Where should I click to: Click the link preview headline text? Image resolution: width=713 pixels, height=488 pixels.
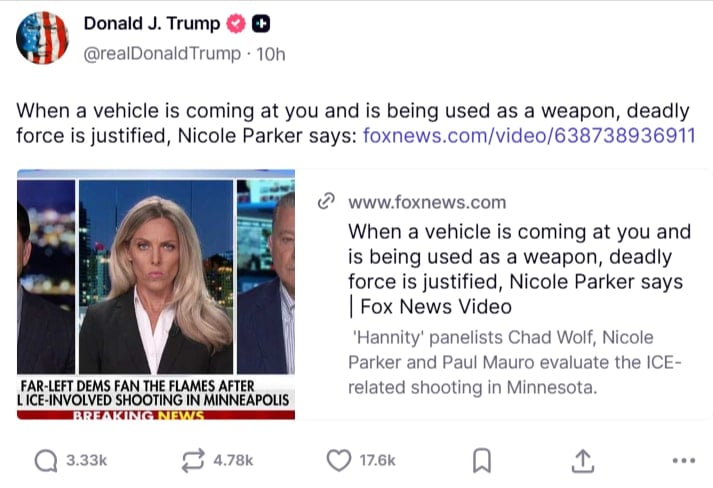pyautogui.click(x=519, y=269)
